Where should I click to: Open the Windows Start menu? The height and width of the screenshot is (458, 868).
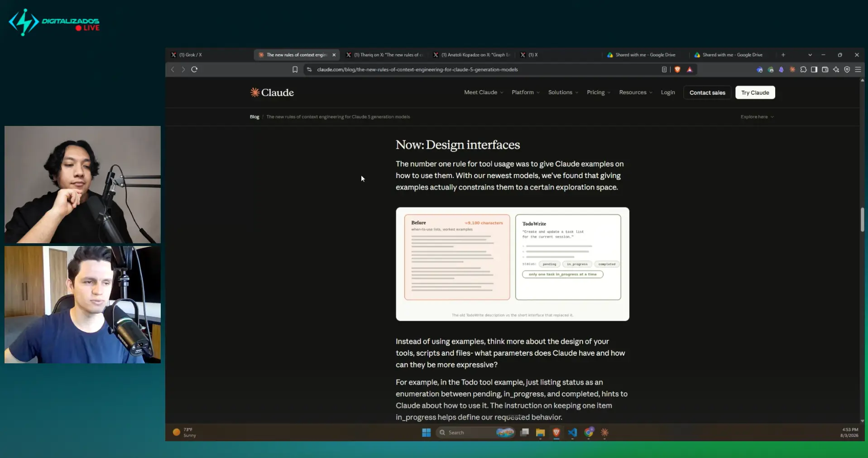coord(427,433)
